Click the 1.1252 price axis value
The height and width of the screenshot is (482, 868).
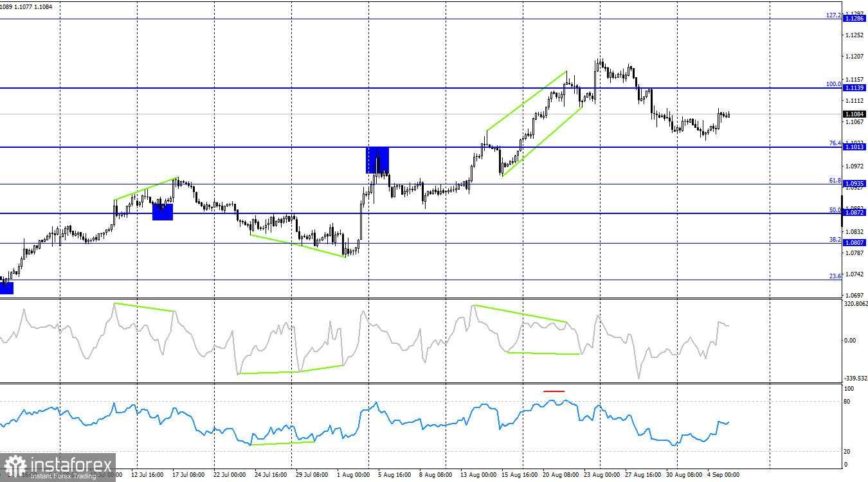click(x=855, y=35)
